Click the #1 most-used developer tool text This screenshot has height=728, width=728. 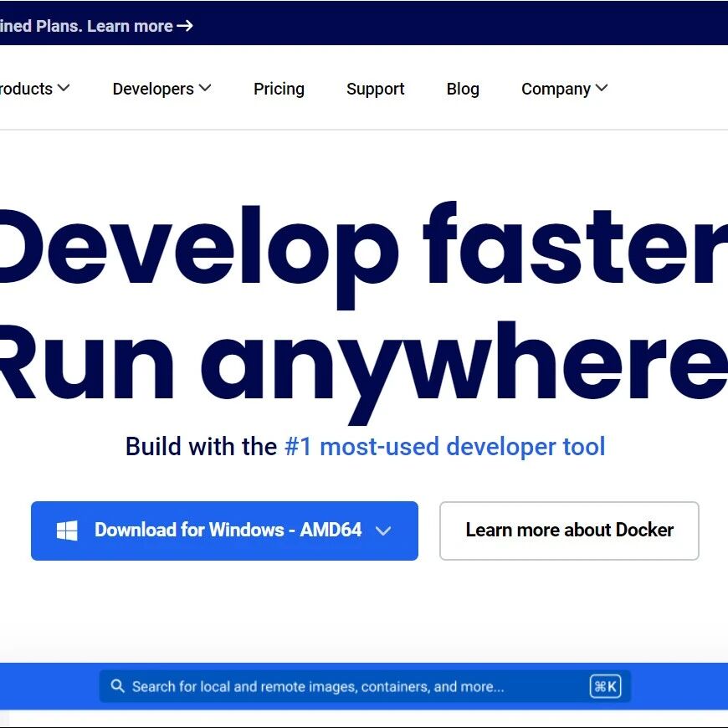(x=445, y=447)
